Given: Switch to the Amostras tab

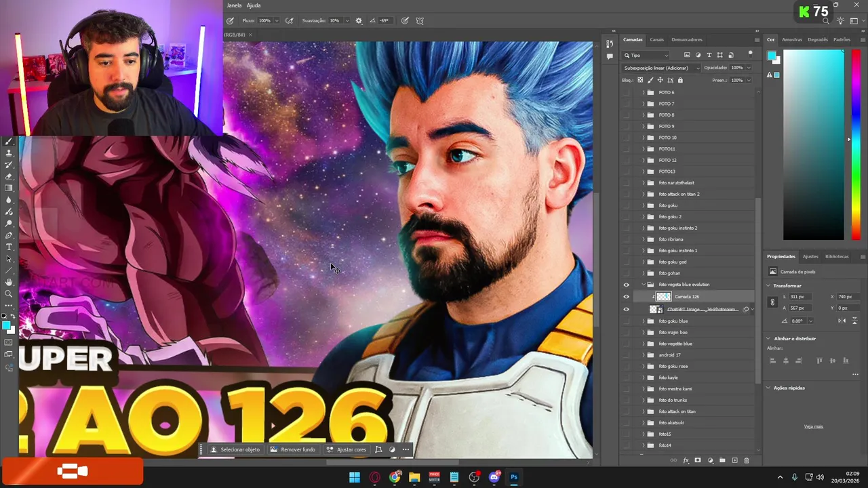Looking at the screenshot, I should (792, 39).
